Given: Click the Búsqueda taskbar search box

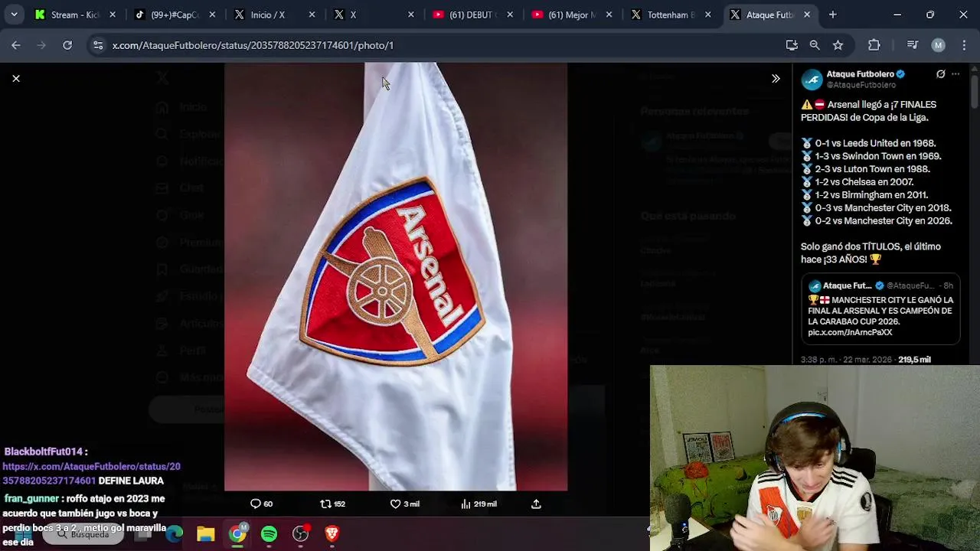Looking at the screenshot, I should coord(84,533).
